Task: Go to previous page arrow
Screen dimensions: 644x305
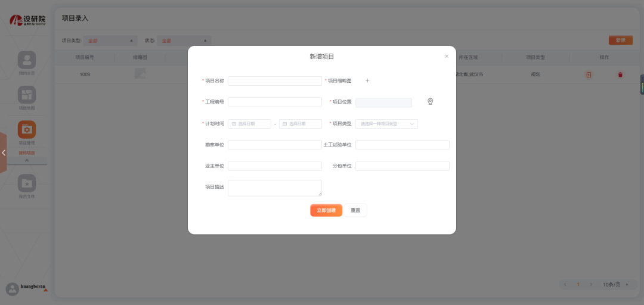Action: (x=565, y=285)
